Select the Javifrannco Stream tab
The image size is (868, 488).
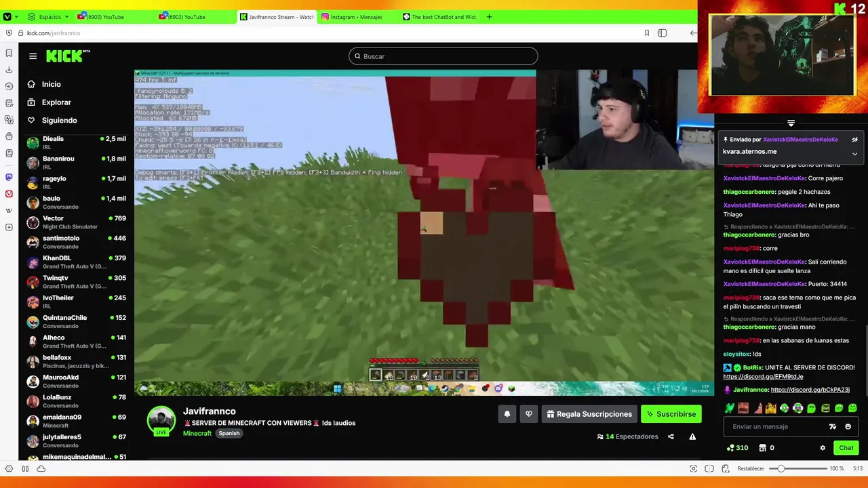[276, 16]
